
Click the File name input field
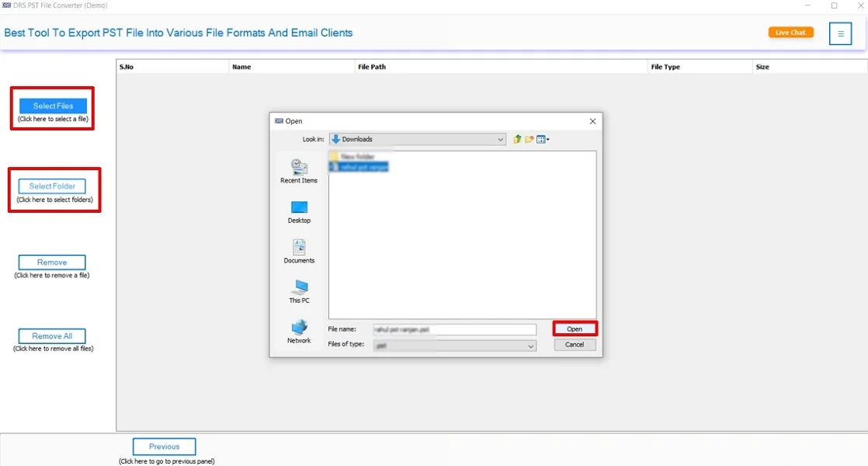(x=454, y=329)
